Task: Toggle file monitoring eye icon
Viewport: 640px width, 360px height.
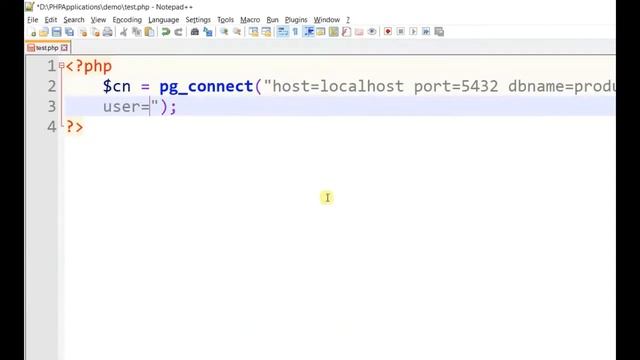Action: tap(372, 32)
